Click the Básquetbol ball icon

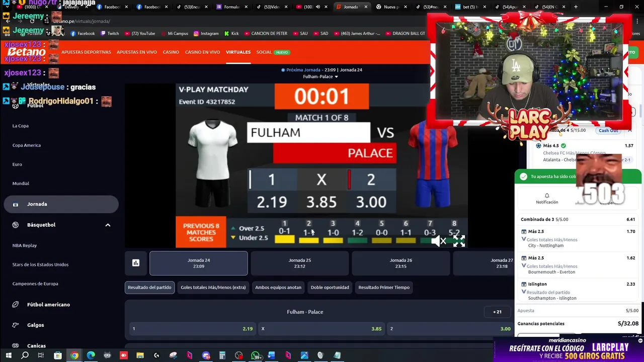point(16,225)
